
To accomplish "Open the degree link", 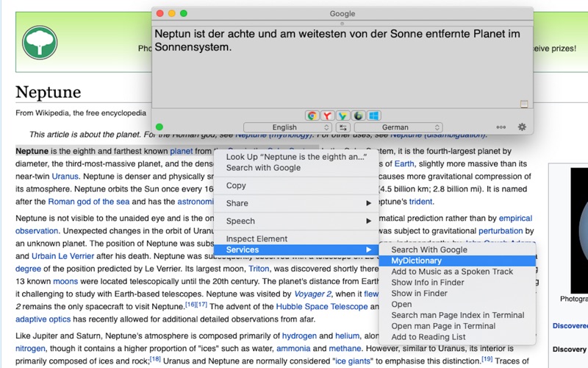I will [x=28, y=269].
